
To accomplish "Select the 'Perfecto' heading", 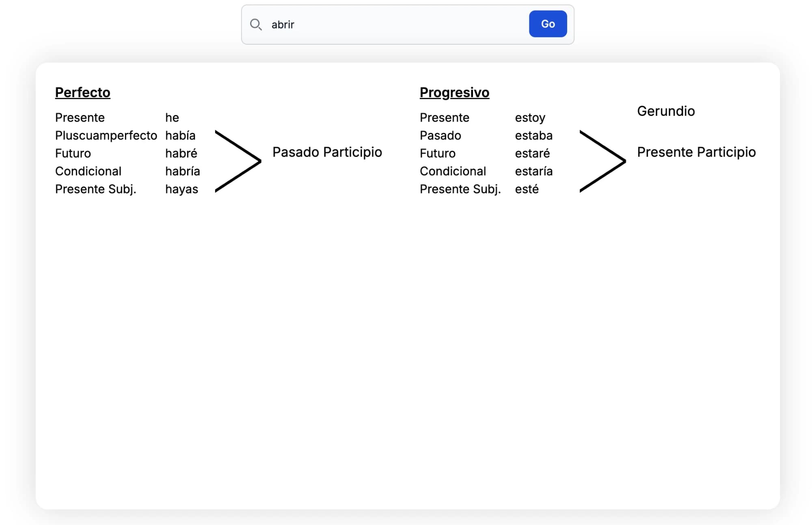I will pyautogui.click(x=83, y=92).
